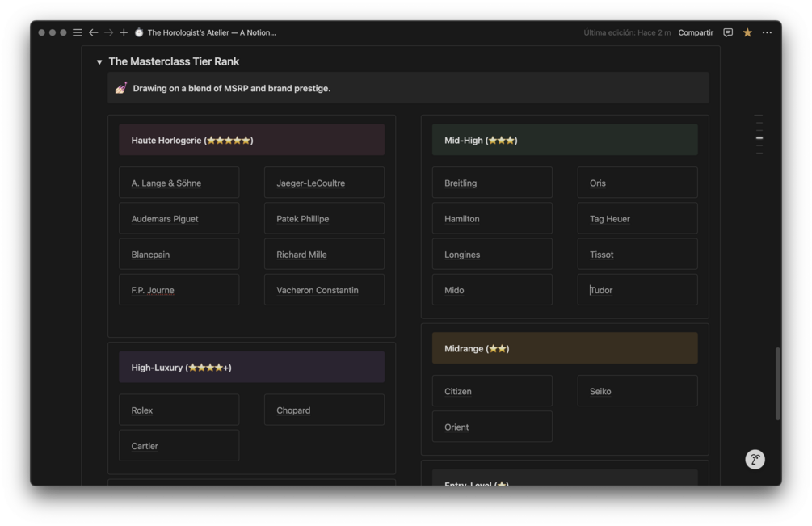This screenshot has height=526, width=812.
Task: Click the highlighted table-of-contents marker at right
Action: tap(759, 138)
